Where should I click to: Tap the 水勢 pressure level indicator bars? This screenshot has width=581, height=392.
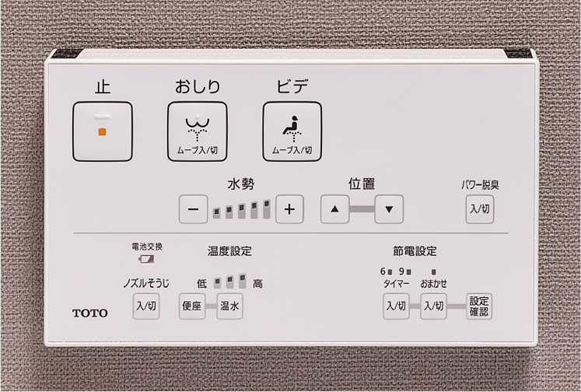242,209
